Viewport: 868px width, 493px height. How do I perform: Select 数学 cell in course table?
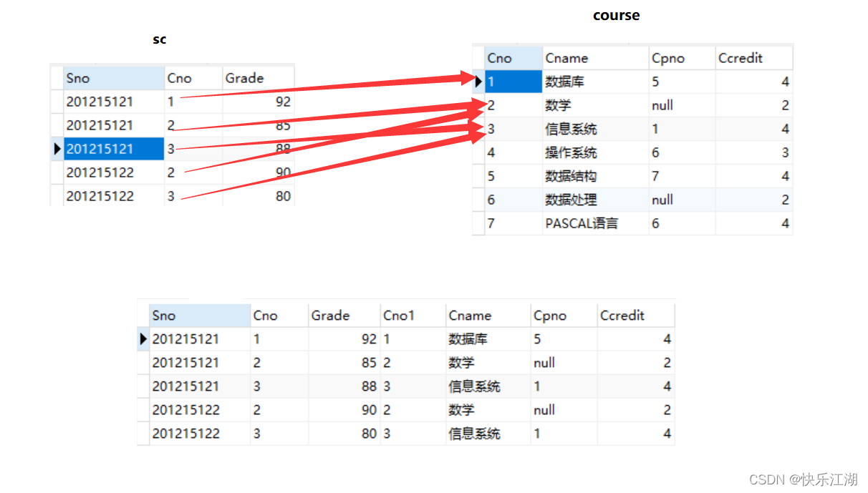point(596,105)
